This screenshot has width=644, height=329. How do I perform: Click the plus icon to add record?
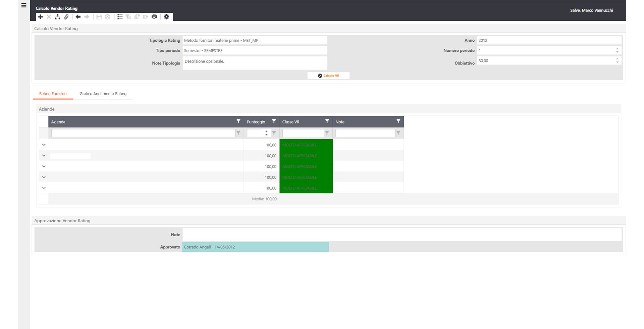40,17
